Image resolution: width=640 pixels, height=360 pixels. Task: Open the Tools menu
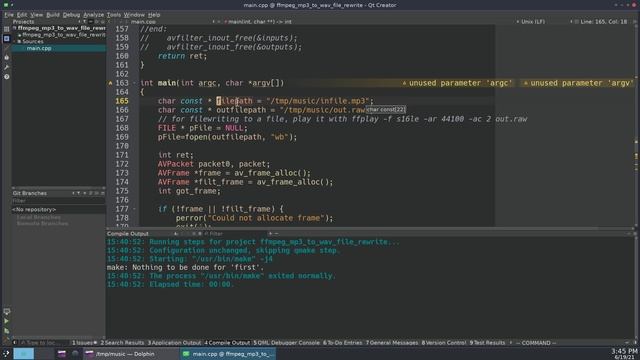pyautogui.click(x=114, y=15)
